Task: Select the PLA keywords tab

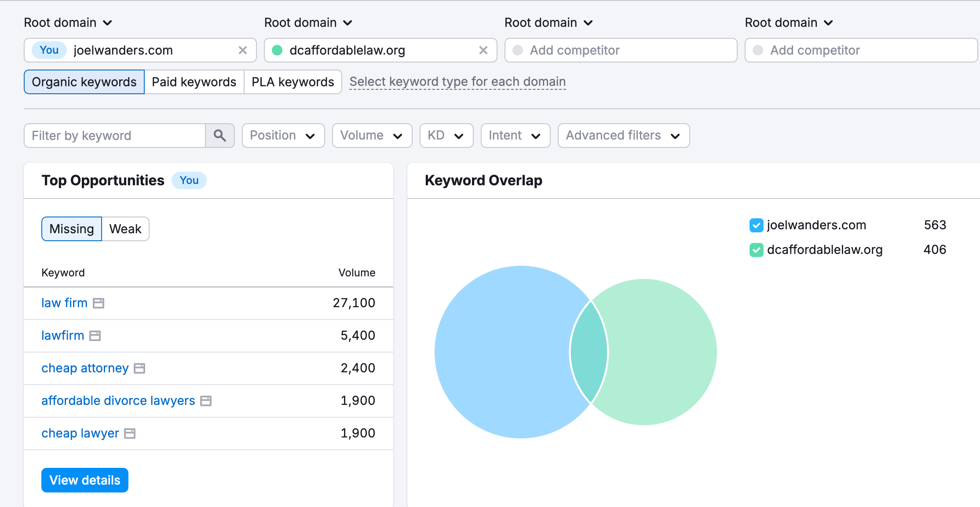Action: (x=293, y=82)
